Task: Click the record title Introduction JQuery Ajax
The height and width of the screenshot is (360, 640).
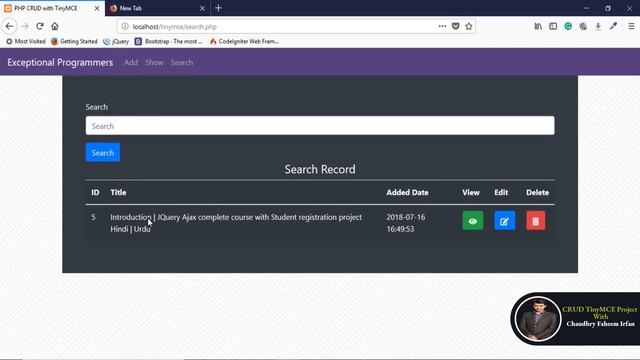Action: coord(236,223)
